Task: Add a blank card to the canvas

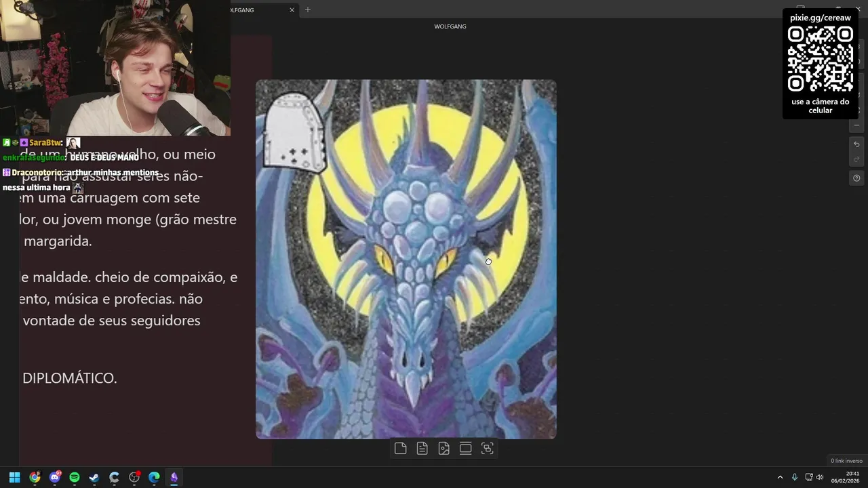Action: (400, 448)
